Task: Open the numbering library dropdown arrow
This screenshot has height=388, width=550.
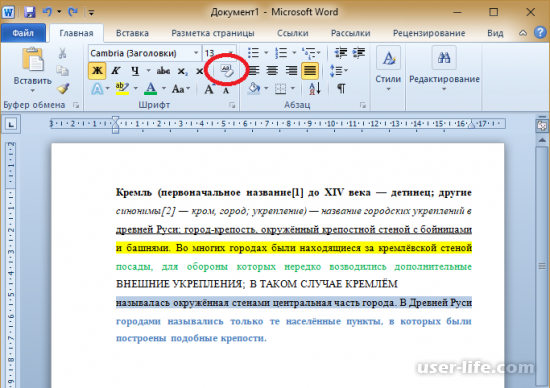Action: (x=294, y=53)
